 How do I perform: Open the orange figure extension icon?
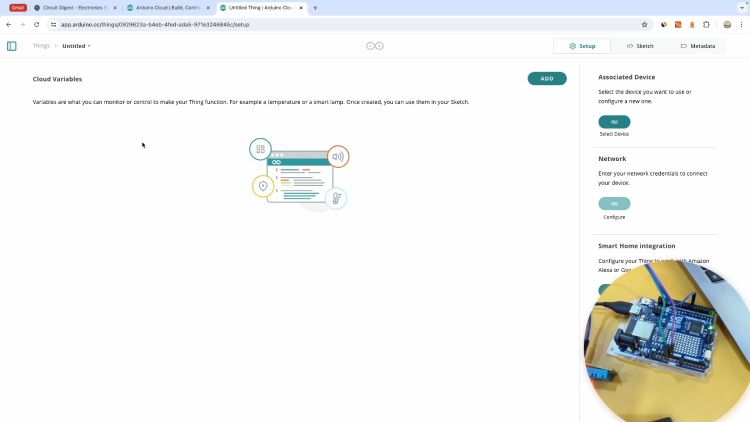692,24
